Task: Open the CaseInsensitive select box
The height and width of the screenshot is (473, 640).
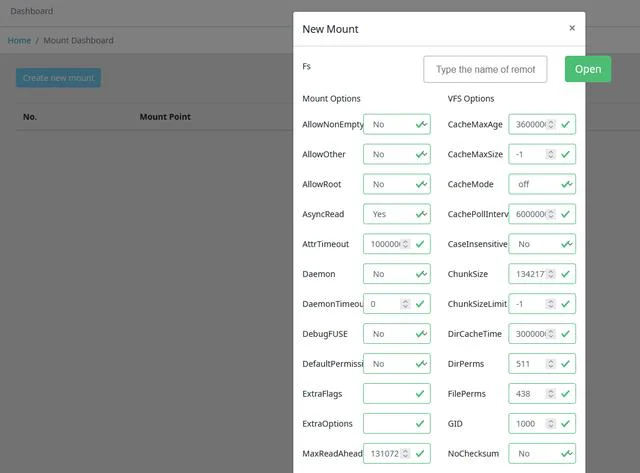Action: click(542, 244)
